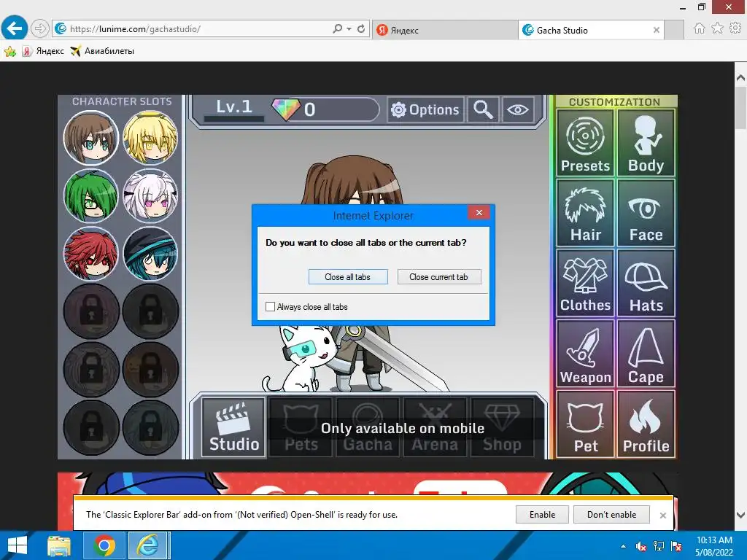
Task: Click 'Close all tabs' button
Action: pyautogui.click(x=348, y=276)
